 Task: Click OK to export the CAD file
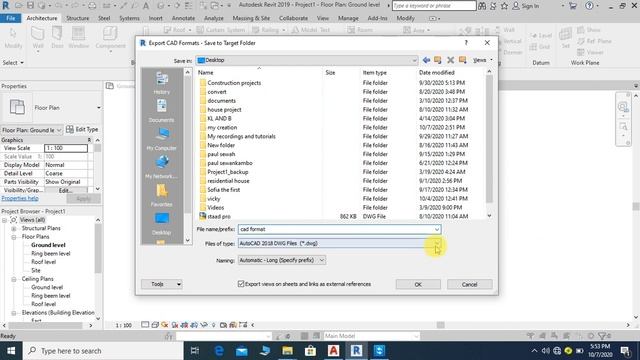(x=418, y=284)
